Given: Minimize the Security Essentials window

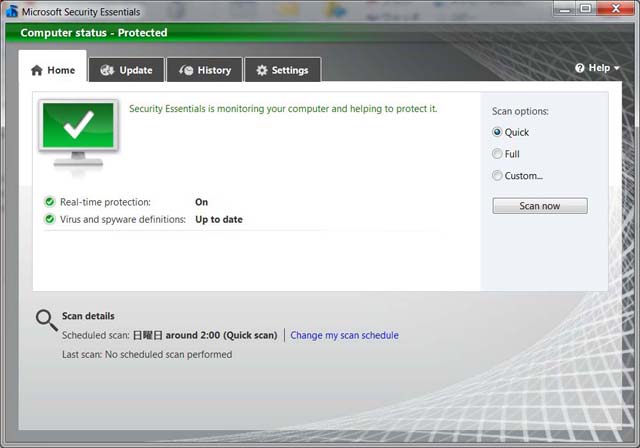Looking at the screenshot, I should coord(565,9).
